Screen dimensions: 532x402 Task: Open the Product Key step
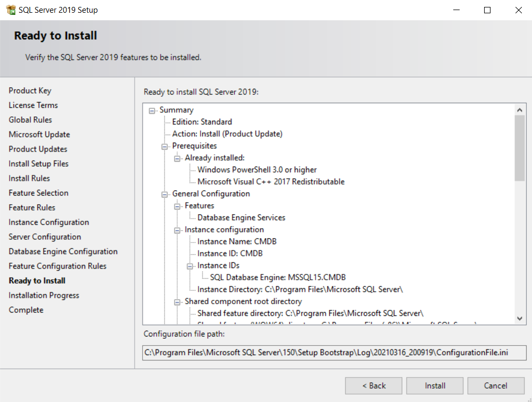(30, 90)
